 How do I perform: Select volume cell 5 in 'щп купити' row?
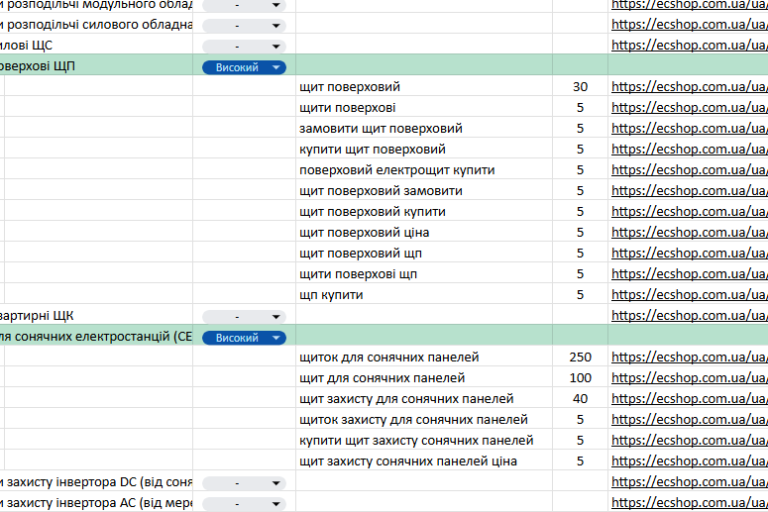point(580,294)
